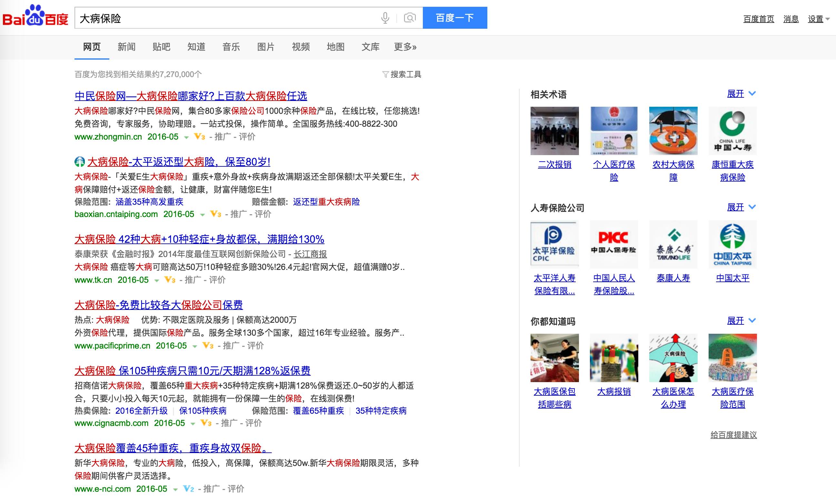Open the 设置 dropdown menu
This screenshot has width=836, height=504.
pyautogui.click(x=818, y=19)
